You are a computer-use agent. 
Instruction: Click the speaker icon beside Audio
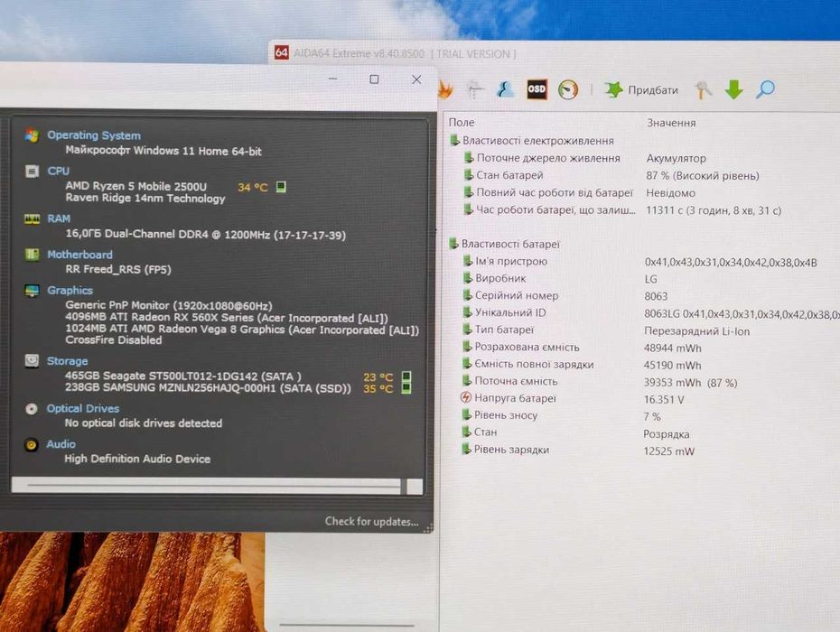click(x=31, y=444)
